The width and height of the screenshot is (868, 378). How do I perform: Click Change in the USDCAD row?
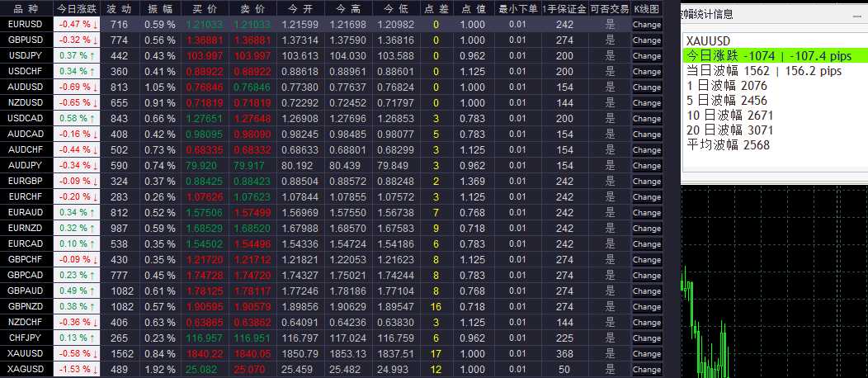point(647,119)
